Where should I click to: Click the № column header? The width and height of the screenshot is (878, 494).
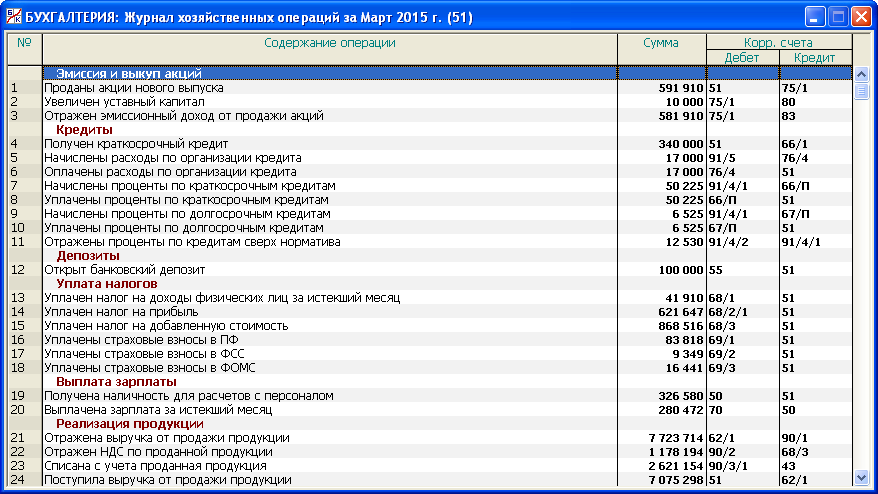point(24,49)
